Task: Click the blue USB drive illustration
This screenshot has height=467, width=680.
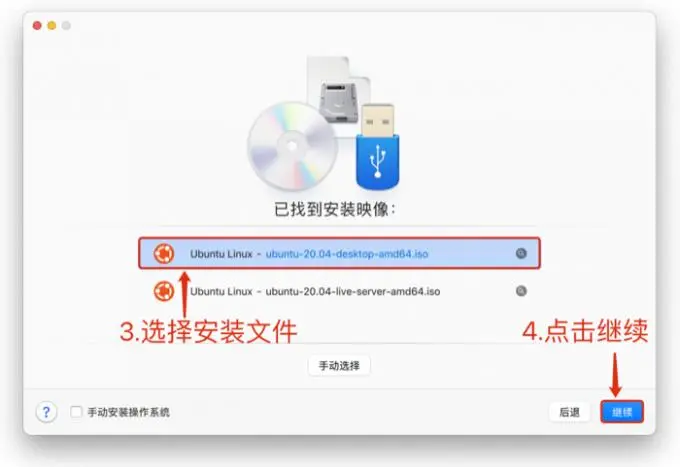Action: [x=378, y=147]
